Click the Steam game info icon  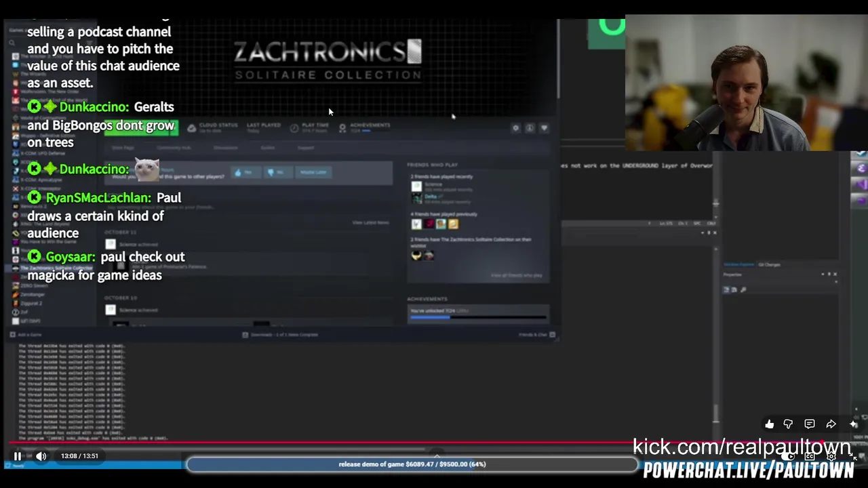tap(530, 128)
